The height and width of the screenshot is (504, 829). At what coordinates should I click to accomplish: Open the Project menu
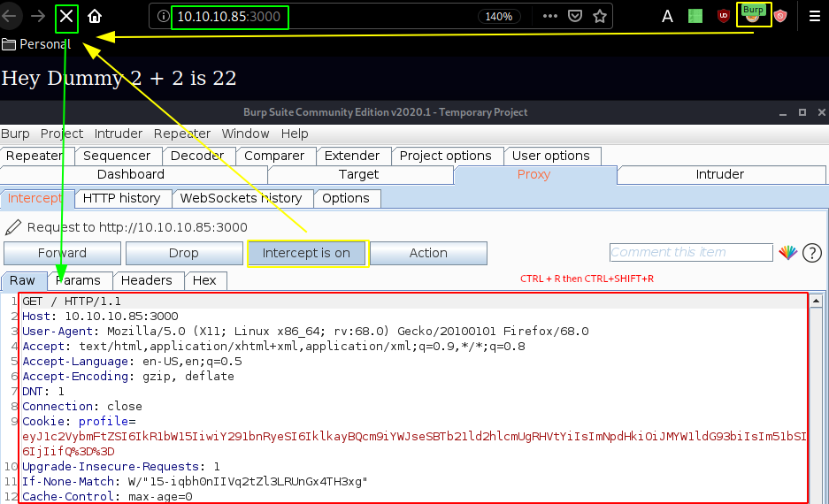click(x=62, y=134)
